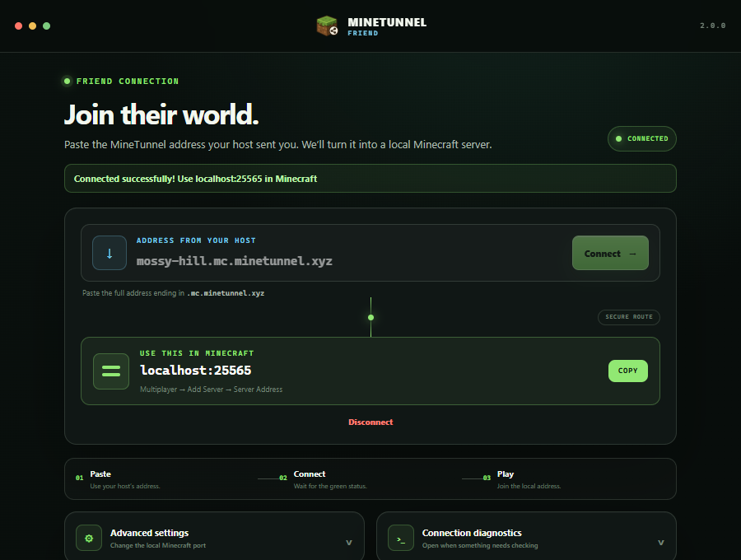Click the Play step label
This screenshot has height=560, width=741.
[506, 474]
